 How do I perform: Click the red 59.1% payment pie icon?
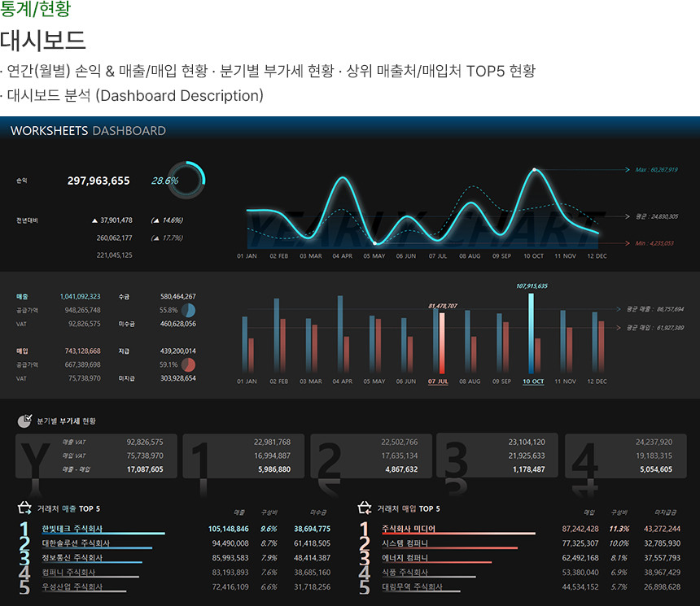(x=188, y=364)
